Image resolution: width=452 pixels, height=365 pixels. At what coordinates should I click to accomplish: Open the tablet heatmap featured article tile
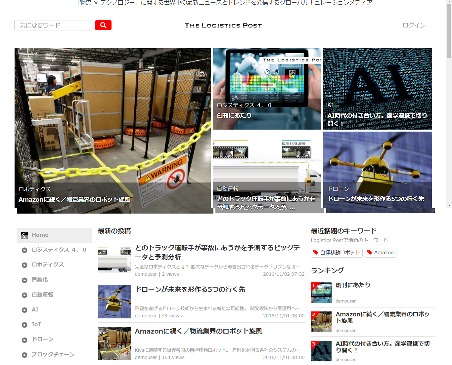[x=267, y=89]
